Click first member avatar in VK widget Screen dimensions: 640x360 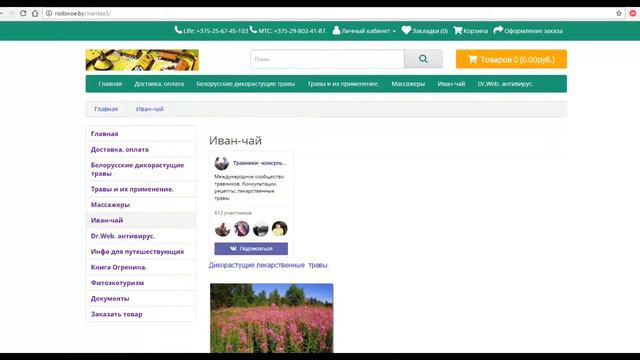[222, 229]
